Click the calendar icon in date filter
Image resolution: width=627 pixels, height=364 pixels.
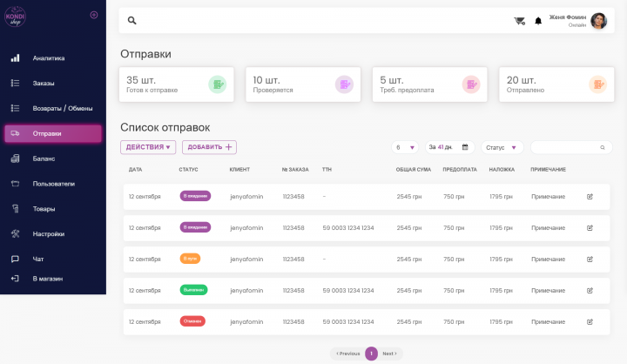(465, 147)
